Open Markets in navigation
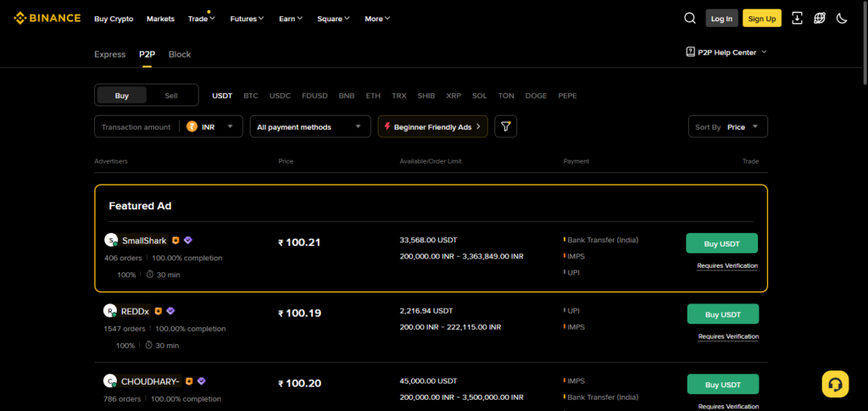868x411 pixels. click(160, 19)
